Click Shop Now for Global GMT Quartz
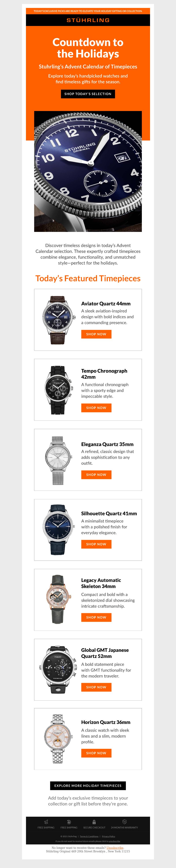 pos(96,687)
